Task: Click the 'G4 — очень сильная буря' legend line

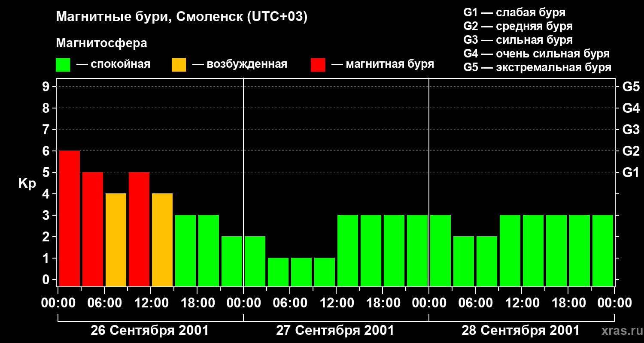Action: [536, 54]
